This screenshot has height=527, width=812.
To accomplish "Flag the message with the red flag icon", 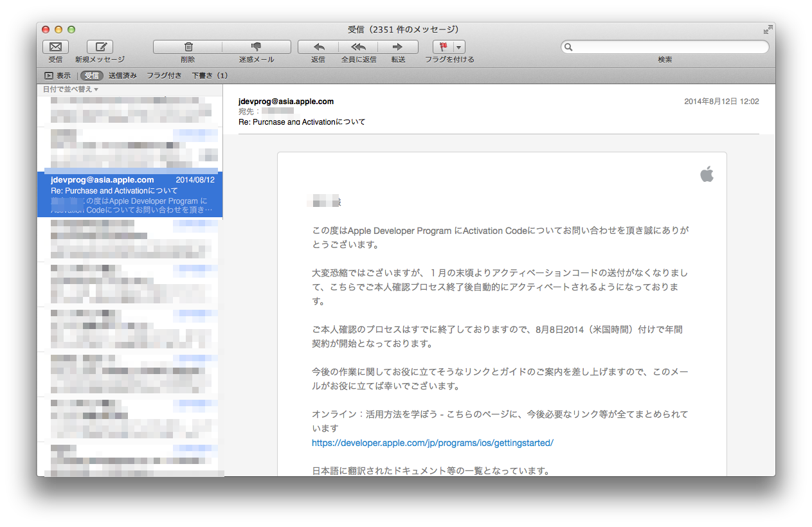I will tap(443, 47).
